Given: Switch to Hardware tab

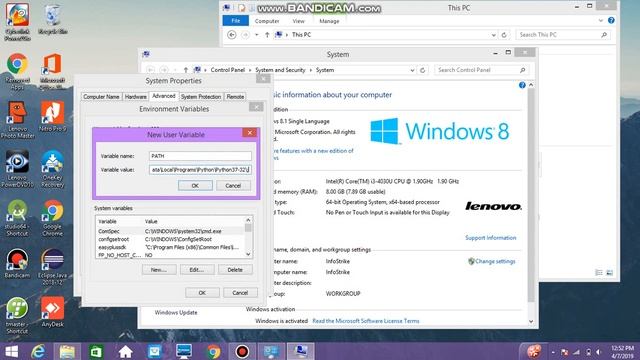Looking at the screenshot, I should (136, 97).
